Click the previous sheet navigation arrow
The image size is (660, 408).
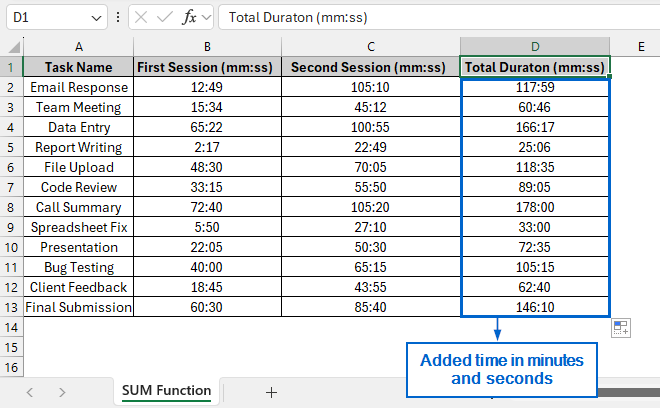click(29, 392)
